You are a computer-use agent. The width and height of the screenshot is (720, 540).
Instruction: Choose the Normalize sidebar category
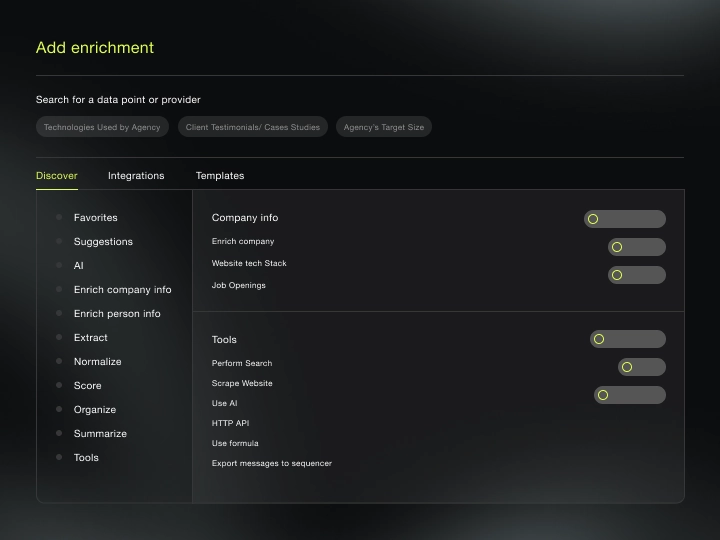coord(97,361)
